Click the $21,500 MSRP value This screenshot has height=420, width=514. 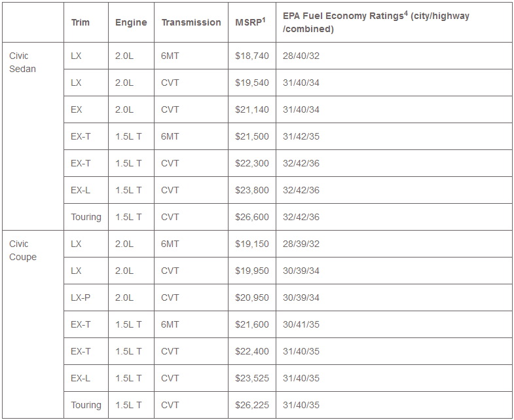(x=252, y=137)
